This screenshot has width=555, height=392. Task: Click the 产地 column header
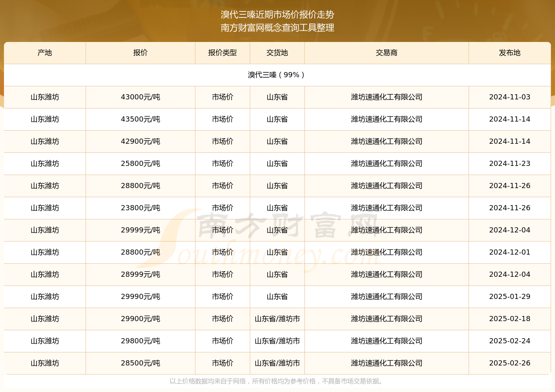click(45, 53)
